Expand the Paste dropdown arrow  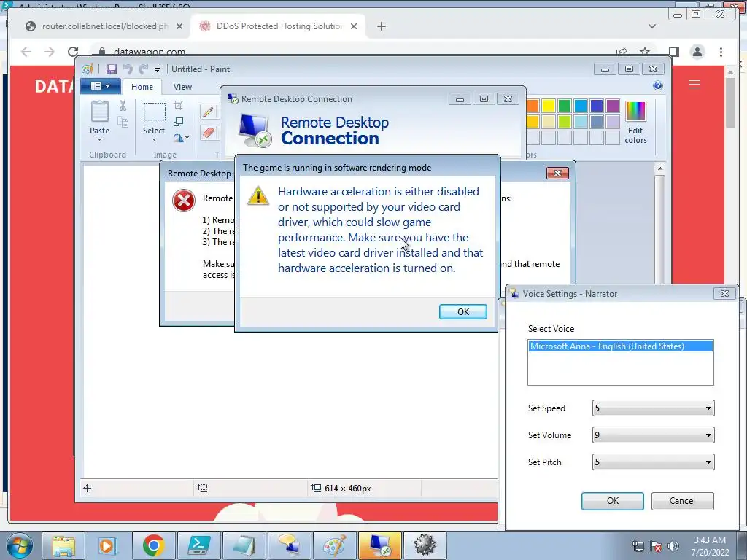99,139
